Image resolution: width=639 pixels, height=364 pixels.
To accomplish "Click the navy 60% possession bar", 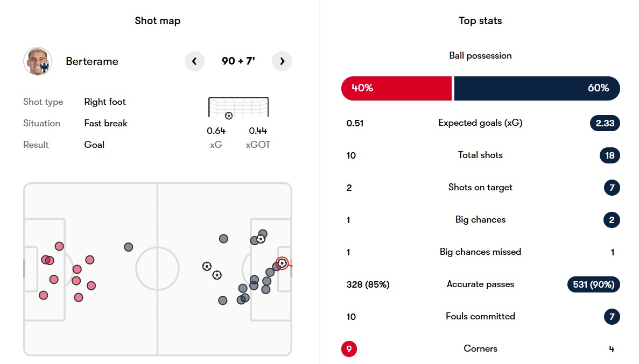I will 537,88.
